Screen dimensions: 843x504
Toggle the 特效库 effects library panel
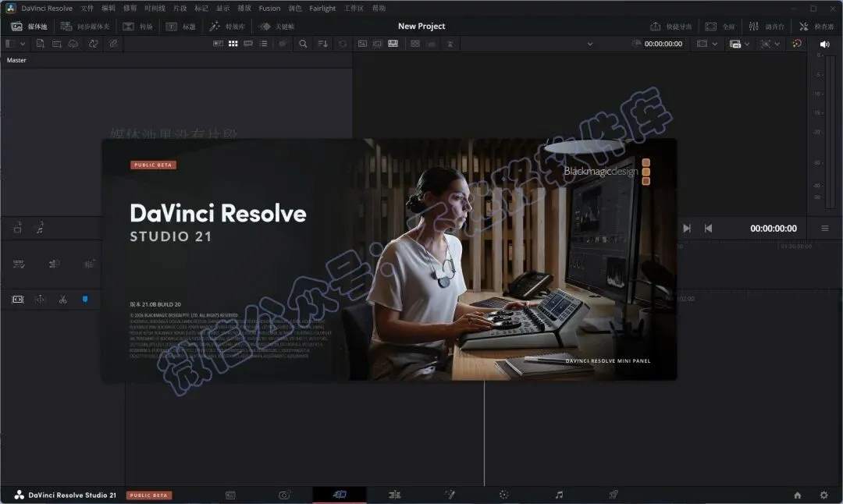point(227,27)
